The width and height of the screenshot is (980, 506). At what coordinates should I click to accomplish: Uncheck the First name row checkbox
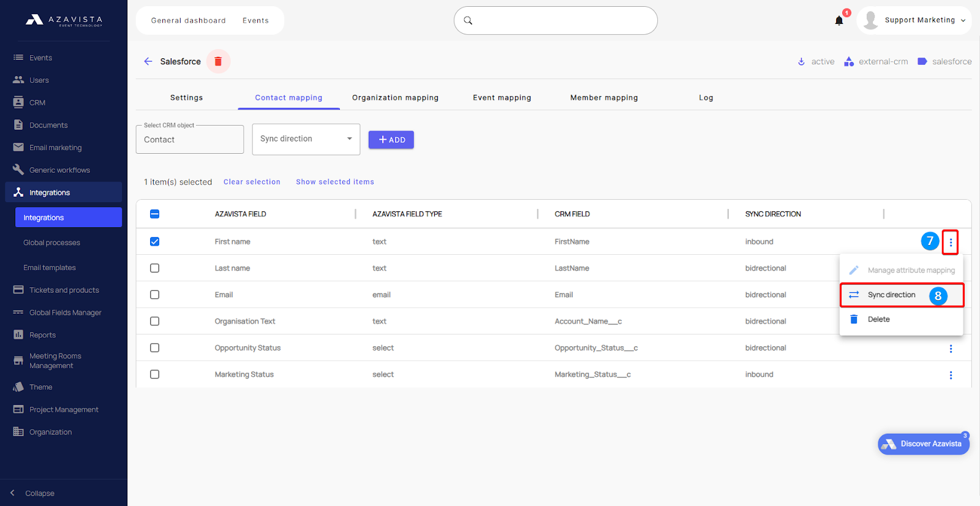click(x=154, y=241)
